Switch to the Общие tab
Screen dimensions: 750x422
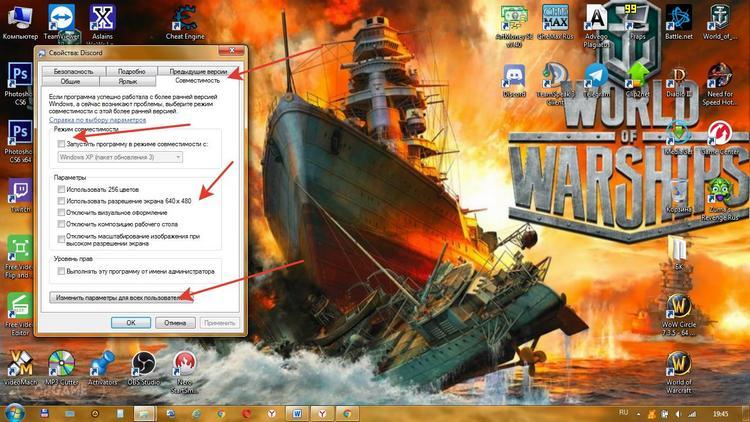click(70, 81)
